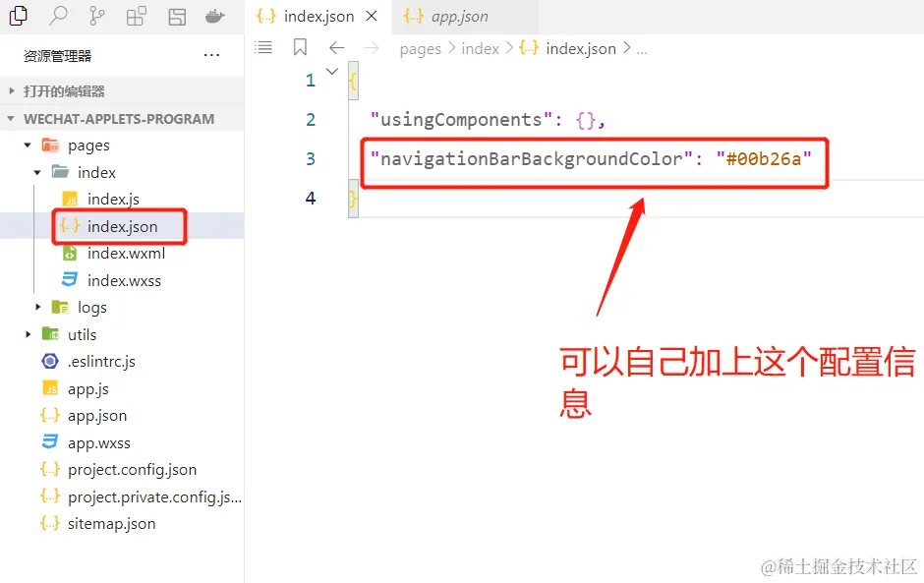Click the explorer three-dots more actions

211,55
